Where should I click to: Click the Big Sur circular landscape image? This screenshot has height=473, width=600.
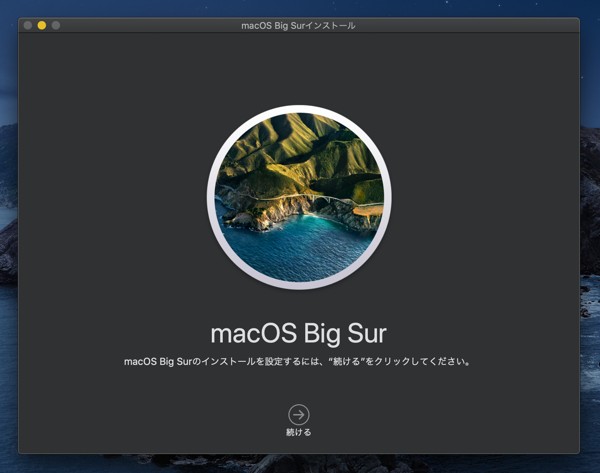[x=299, y=197]
